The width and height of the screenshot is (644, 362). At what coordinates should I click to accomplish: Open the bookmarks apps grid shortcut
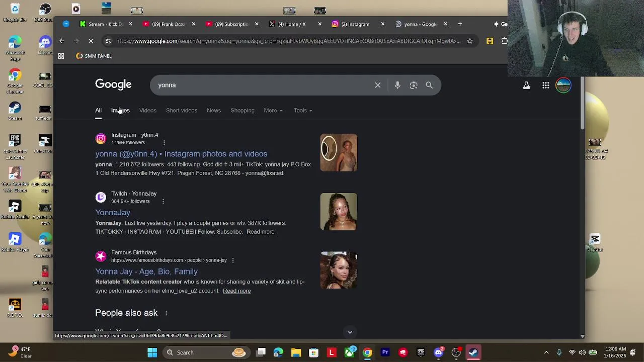61,56
